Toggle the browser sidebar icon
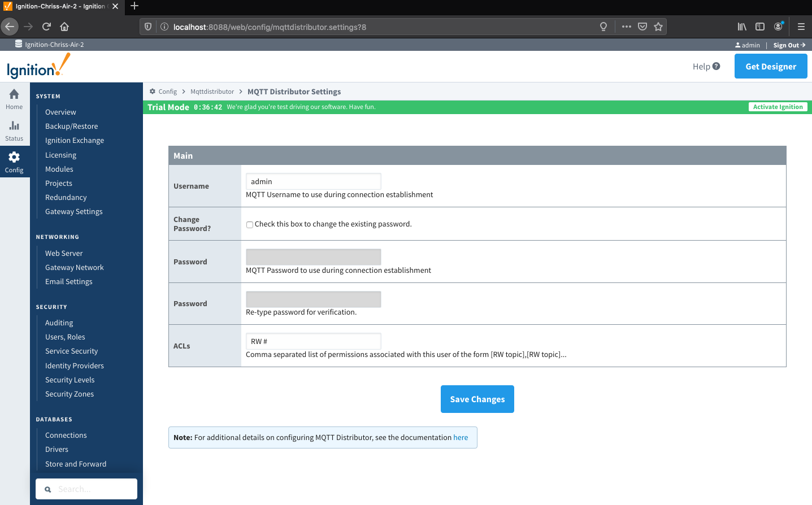Viewport: 812px width, 505px height. [760, 27]
